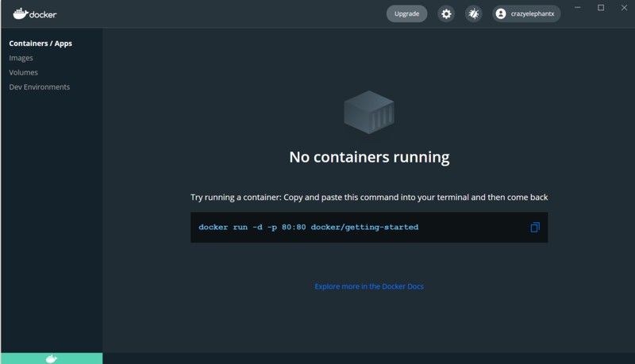This screenshot has width=635, height=364.
Task: Click the Upgrade button
Action: coord(406,13)
